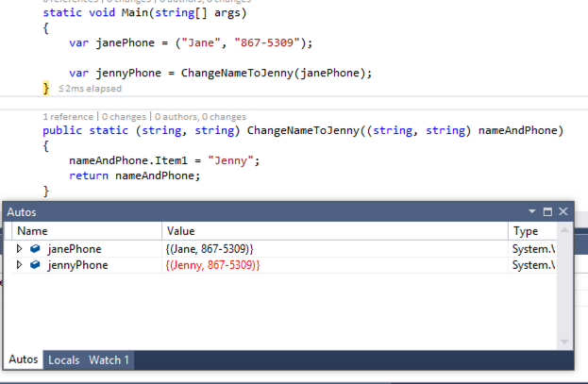This screenshot has height=384, width=588.
Task: Switch to the Watch 1 tab
Action: pyautogui.click(x=109, y=360)
